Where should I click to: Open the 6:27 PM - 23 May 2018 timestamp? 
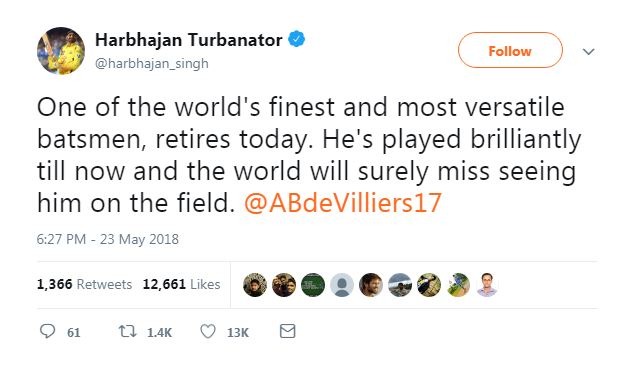(107, 239)
